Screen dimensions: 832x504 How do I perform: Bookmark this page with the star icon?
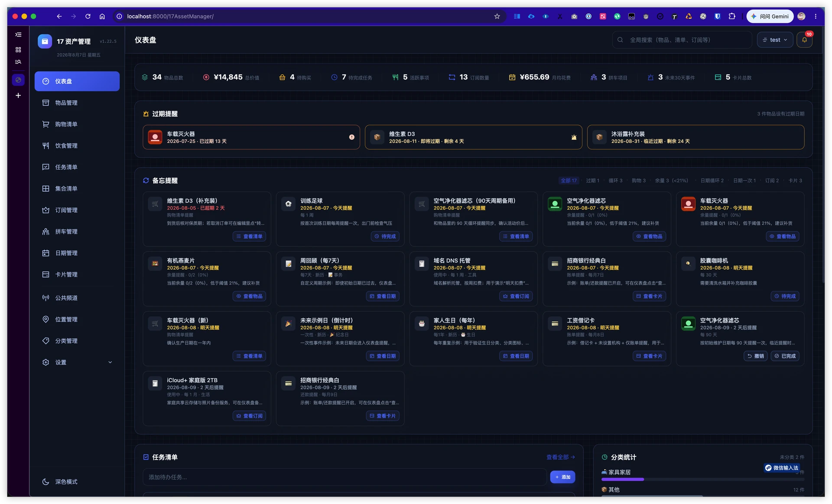coord(497,16)
